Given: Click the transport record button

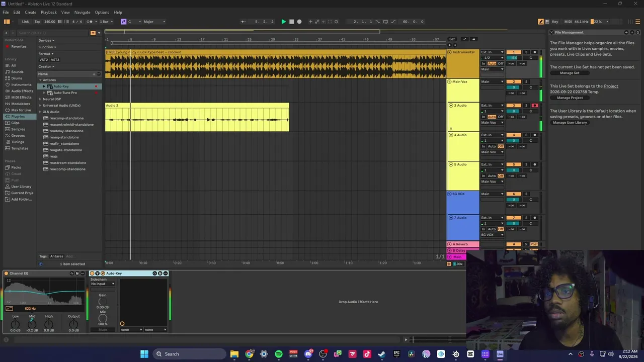Looking at the screenshot, I should click(x=299, y=22).
